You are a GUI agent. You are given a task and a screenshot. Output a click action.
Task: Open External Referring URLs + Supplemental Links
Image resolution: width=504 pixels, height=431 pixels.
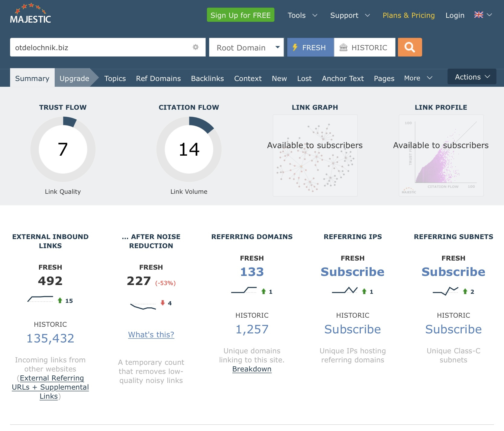tap(50, 387)
